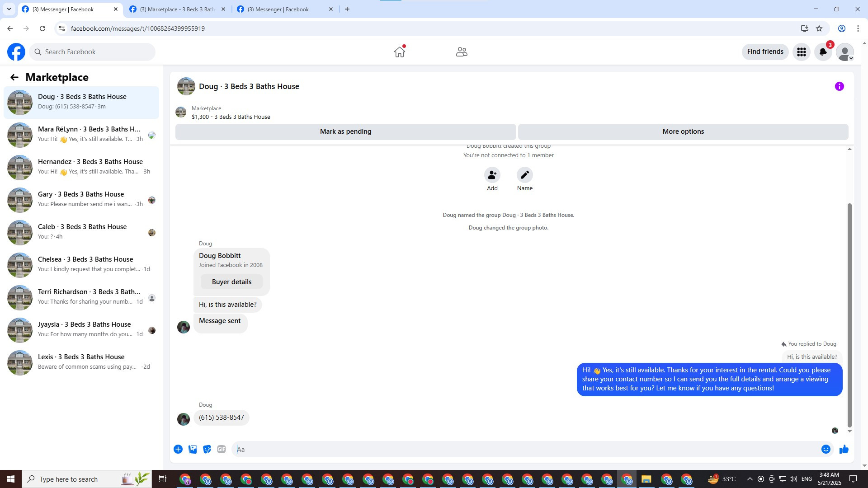Go to the Home feed icon
The width and height of the screenshot is (868, 488).
click(x=400, y=52)
